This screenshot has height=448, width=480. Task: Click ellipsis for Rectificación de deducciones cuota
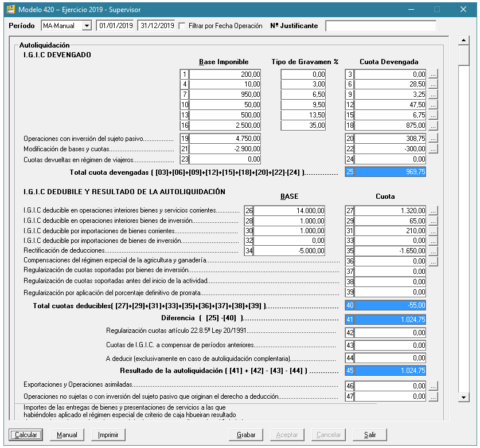433,251
